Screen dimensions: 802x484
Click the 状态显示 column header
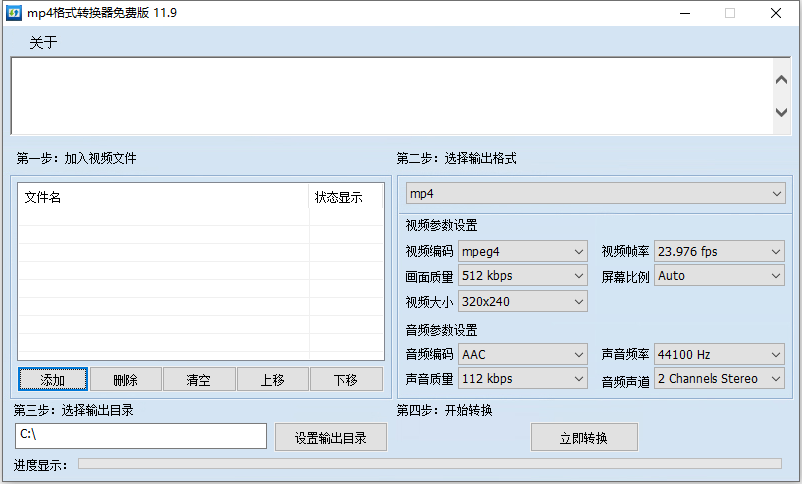(x=346, y=197)
